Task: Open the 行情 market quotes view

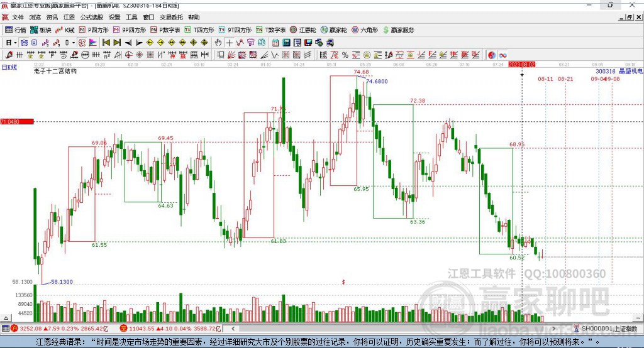Action: point(16,30)
